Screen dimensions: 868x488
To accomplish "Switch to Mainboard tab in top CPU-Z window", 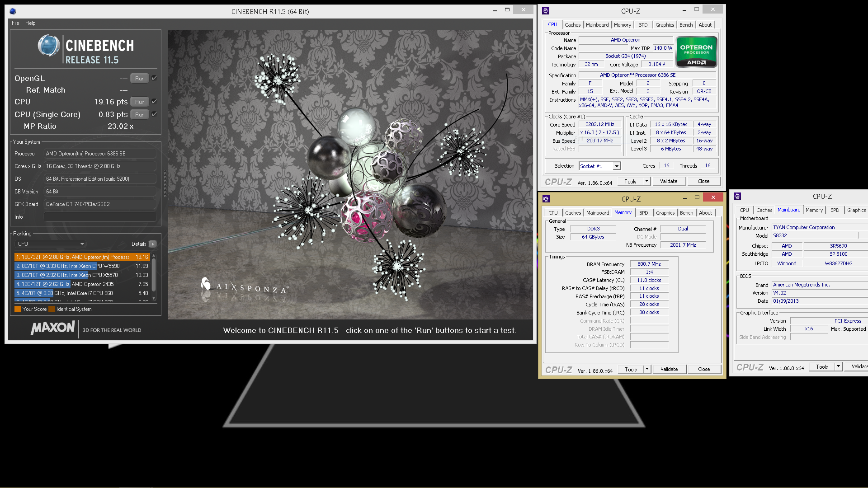I will pos(597,25).
